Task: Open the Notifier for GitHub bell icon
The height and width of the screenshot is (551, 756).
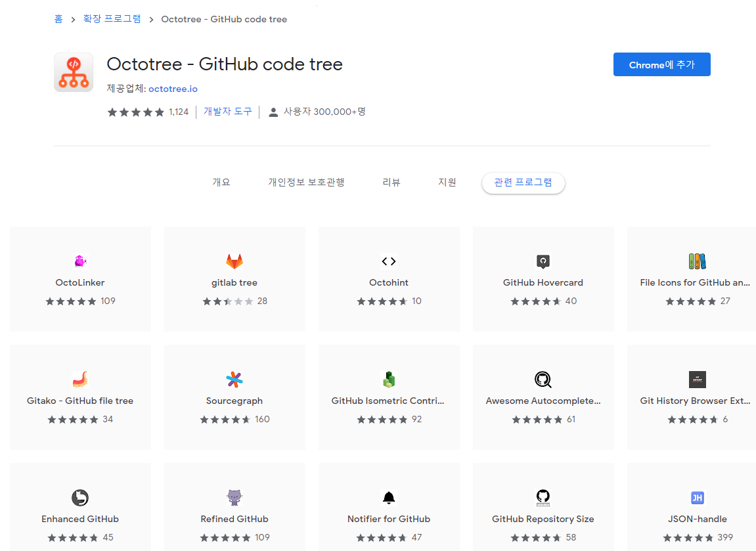Action: click(x=389, y=498)
